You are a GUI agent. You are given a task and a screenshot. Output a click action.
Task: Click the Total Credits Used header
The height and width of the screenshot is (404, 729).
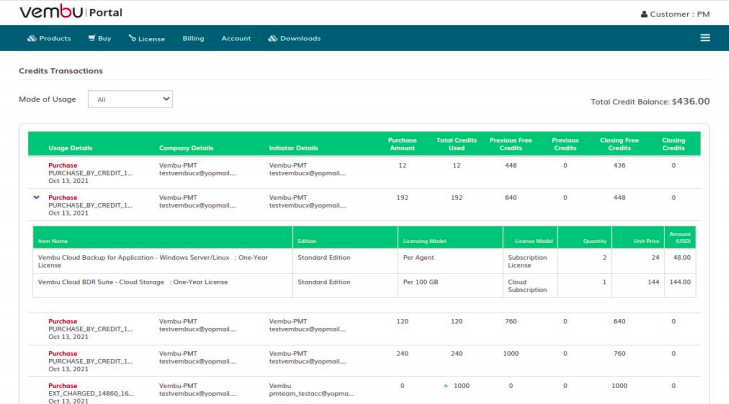457,144
